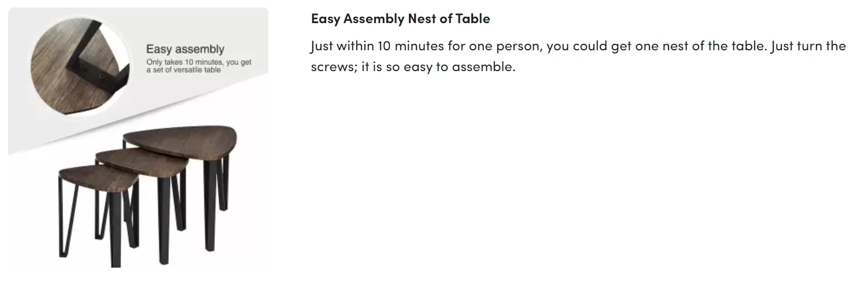Viewport: 868px width, 285px height.
Task: Click the word "Table" in the heading
Action: (474, 18)
